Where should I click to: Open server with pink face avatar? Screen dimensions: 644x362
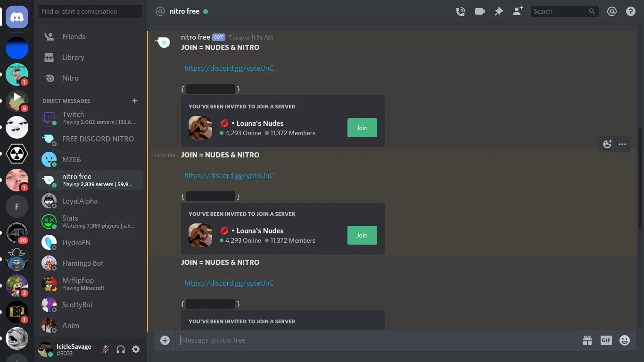pyautogui.click(x=17, y=180)
